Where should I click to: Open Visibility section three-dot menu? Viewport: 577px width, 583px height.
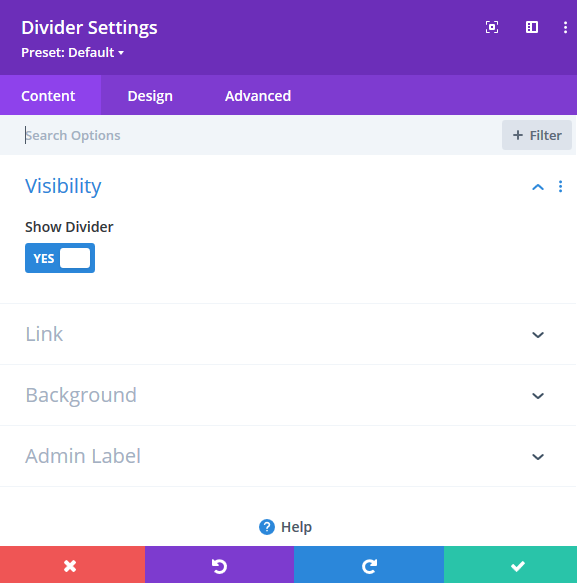click(560, 186)
